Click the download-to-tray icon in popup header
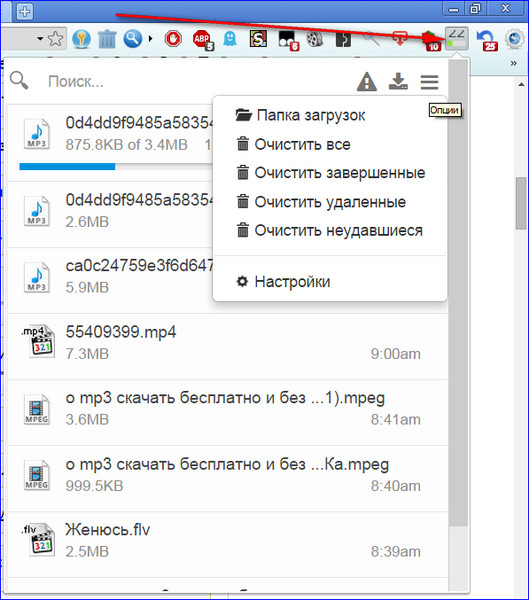This screenshot has height=600, width=529. tap(398, 81)
